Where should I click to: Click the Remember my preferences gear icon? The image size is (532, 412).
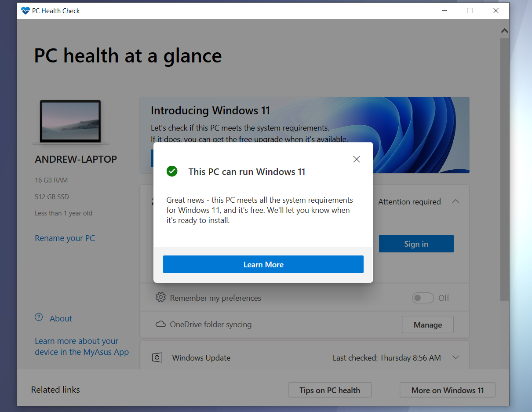160,297
